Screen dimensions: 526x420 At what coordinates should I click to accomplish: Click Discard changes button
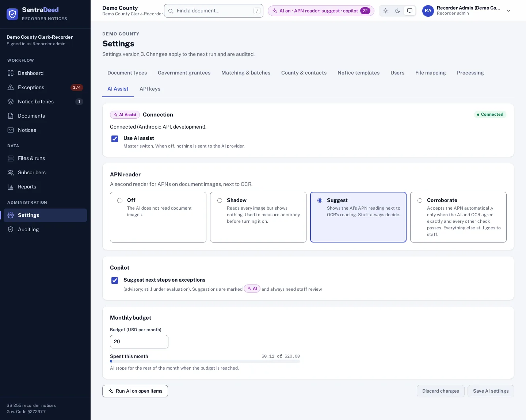(x=441, y=391)
